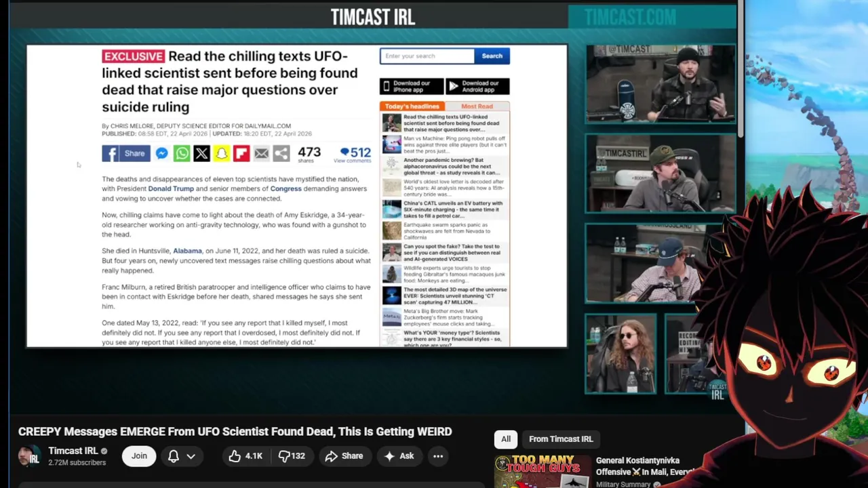Select From Timcast IRL filter chip
The height and width of the screenshot is (488, 868).
click(x=561, y=439)
